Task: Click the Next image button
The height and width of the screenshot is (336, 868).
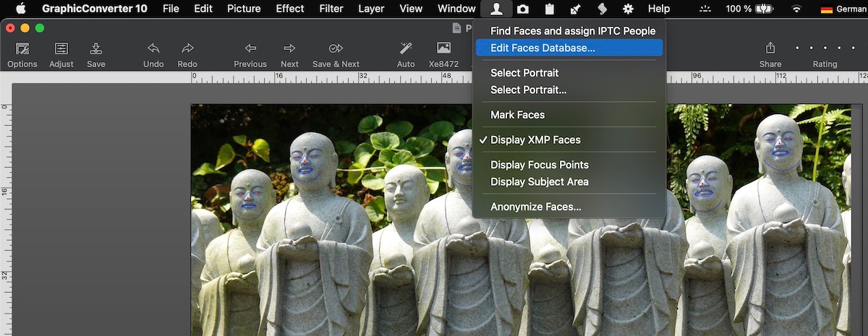Action: (289, 49)
